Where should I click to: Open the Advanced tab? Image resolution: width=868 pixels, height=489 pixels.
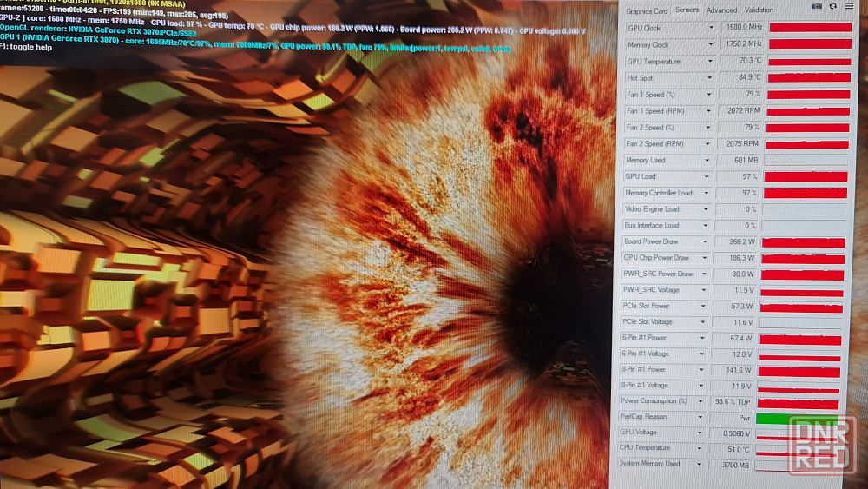click(721, 10)
